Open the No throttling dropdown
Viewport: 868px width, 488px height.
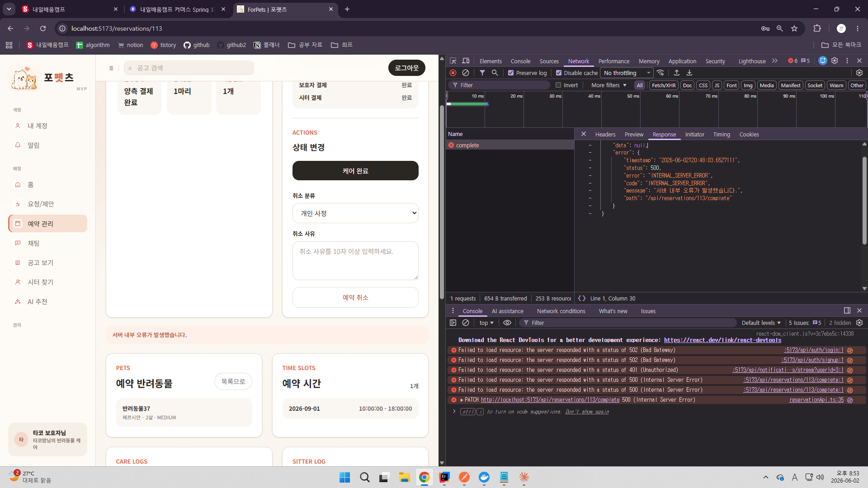click(x=627, y=73)
